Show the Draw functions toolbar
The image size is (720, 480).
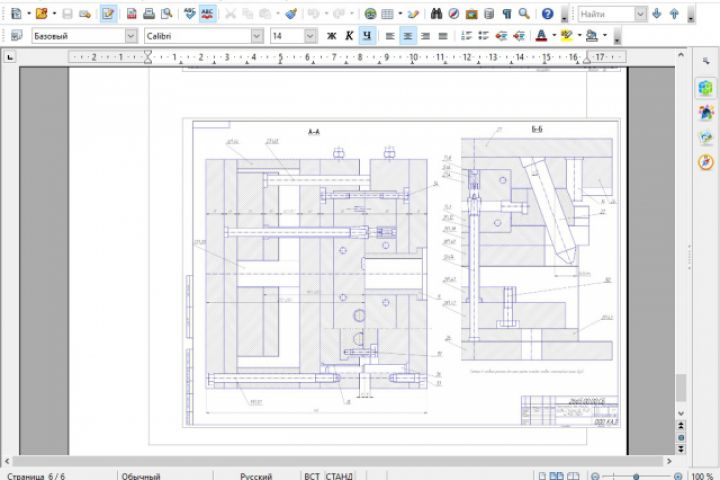pyautogui.click(x=413, y=14)
